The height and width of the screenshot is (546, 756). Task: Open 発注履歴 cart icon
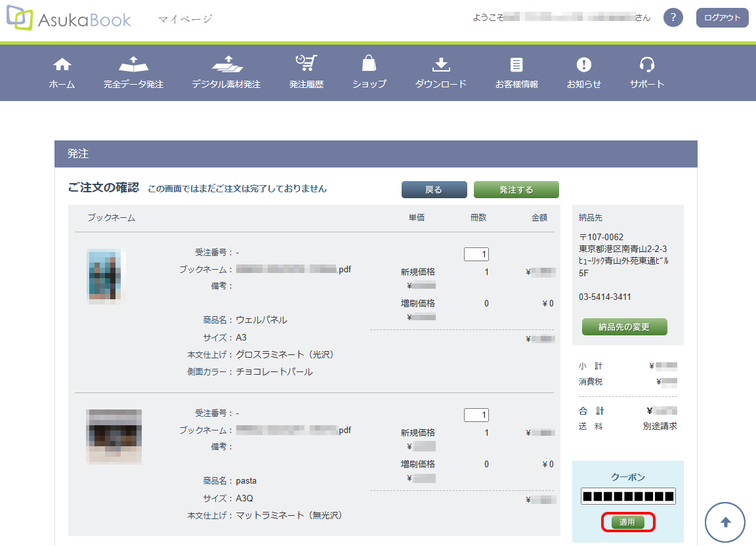coord(306,64)
